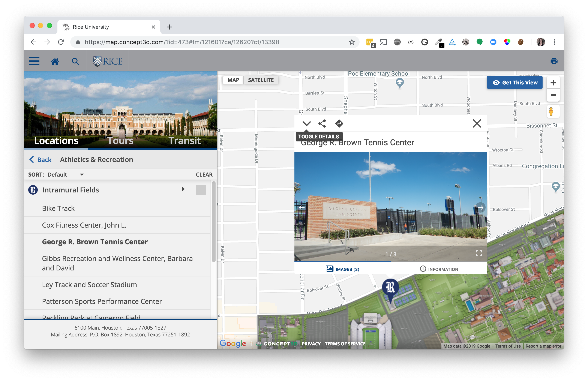Click the Zoom extension icon
The width and height of the screenshot is (588, 381).
pyautogui.click(x=493, y=42)
